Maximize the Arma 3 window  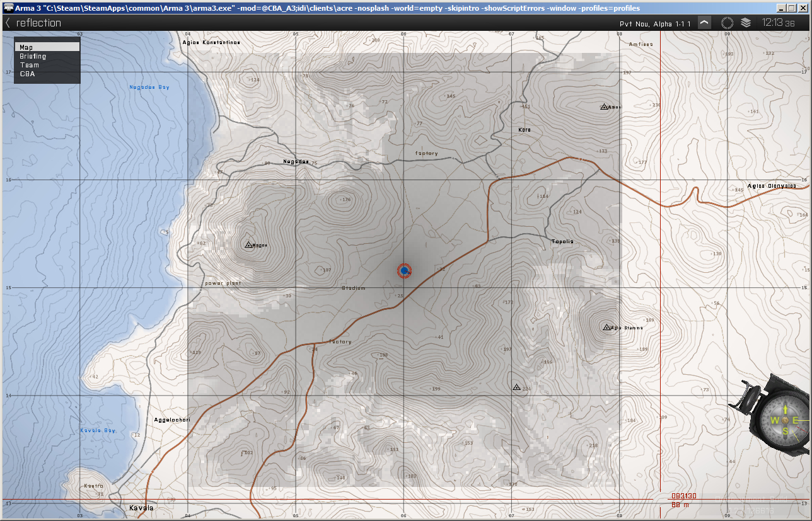792,8
